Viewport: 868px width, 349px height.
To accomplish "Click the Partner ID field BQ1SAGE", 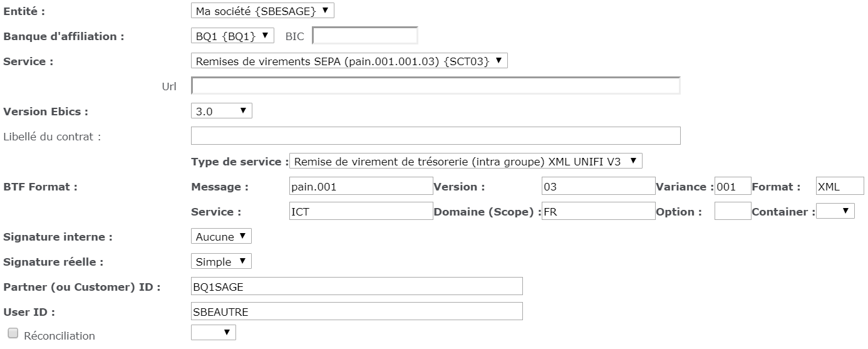I will (356, 286).
